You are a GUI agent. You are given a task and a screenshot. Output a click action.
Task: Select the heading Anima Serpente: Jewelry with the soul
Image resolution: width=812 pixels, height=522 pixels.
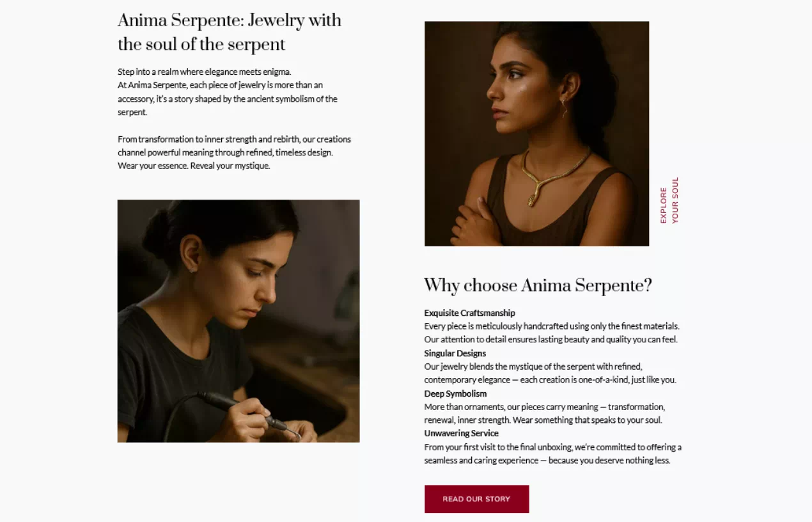[x=228, y=32]
